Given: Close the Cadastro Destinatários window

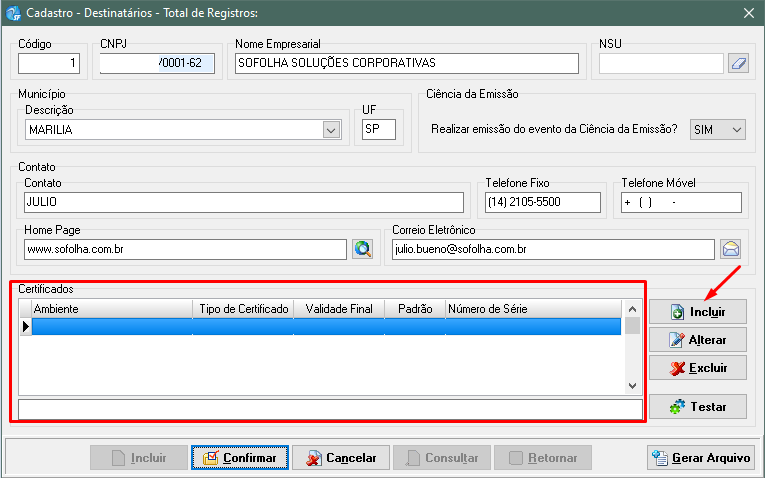Looking at the screenshot, I should point(748,12).
